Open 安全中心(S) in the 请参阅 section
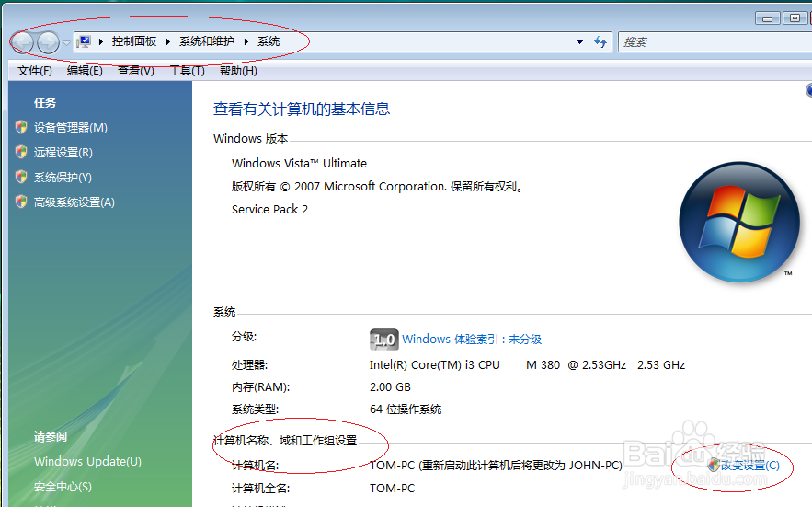This screenshot has height=507, width=812. pyautogui.click(x=63, y=487)
